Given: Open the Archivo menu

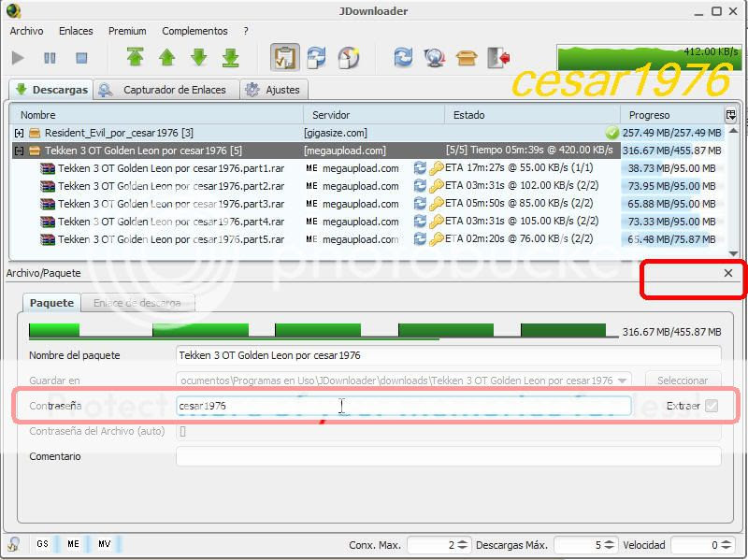Looking at the screenshot, I should (27, 31).
